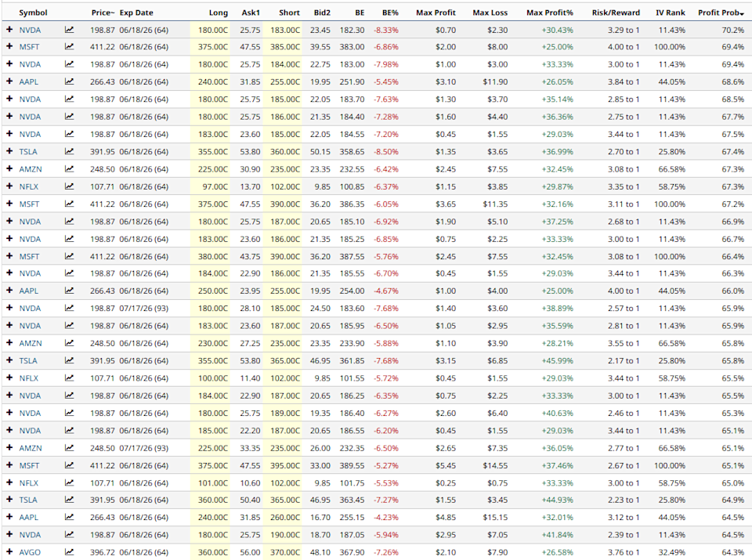Viewport: 752px width, 560px height.
Task: Click chart icon for AMZN 230.00C row
Action: click(x=70, y=343)
